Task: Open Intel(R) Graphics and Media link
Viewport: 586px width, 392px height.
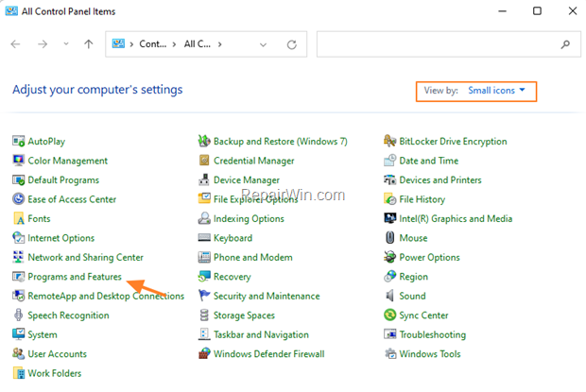Action: 456,218
